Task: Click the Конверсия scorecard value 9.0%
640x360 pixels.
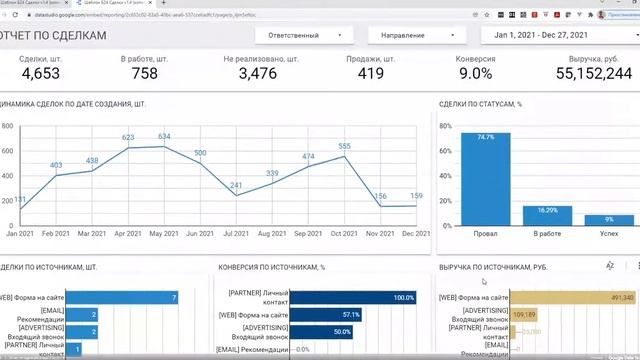Action: (476, 74)
